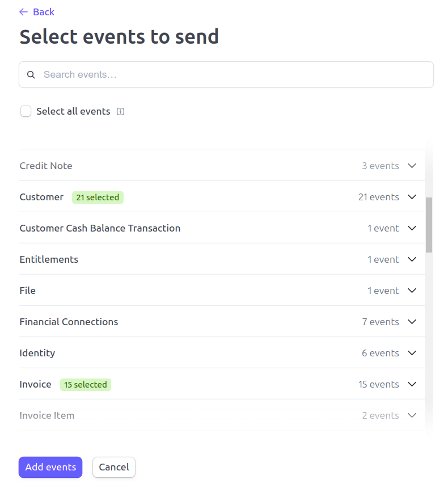Expand the Invoice Item chevron
The image size is (448, 492).
point(412,416)
